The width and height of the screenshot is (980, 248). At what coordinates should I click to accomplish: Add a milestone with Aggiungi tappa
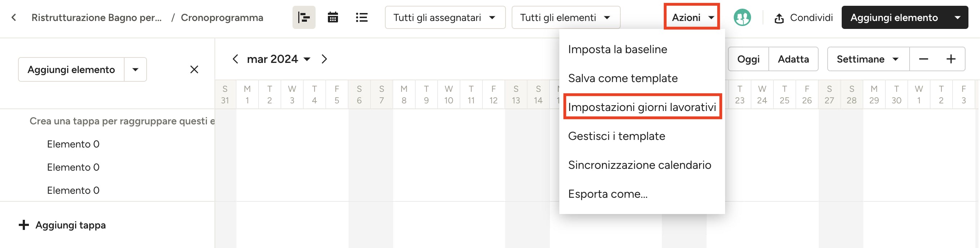click(x=62, y=225)
